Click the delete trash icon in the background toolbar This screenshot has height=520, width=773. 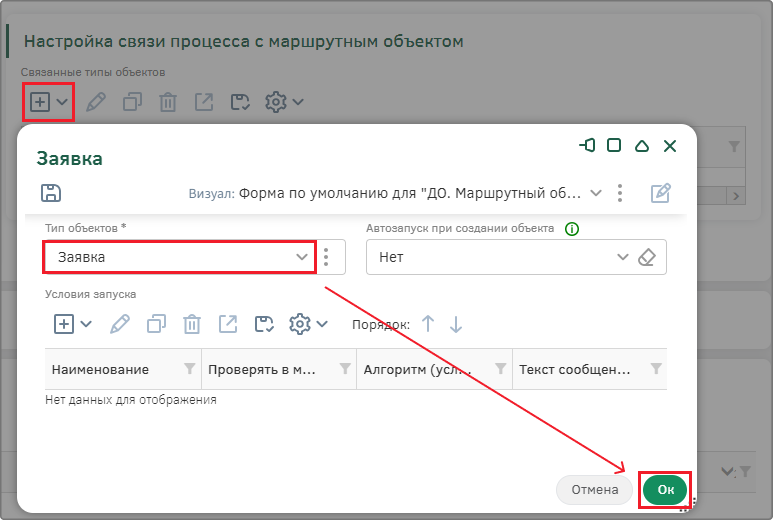168,102
